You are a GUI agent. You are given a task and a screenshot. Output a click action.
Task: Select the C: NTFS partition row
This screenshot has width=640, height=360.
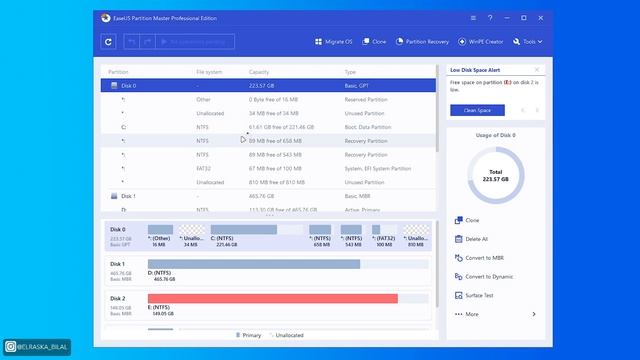pos(268,127)
